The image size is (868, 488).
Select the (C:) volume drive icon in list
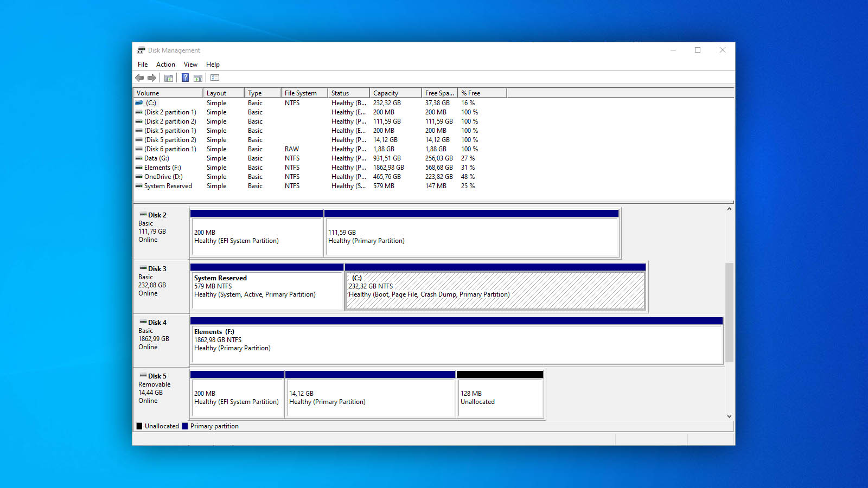(139, 103)
